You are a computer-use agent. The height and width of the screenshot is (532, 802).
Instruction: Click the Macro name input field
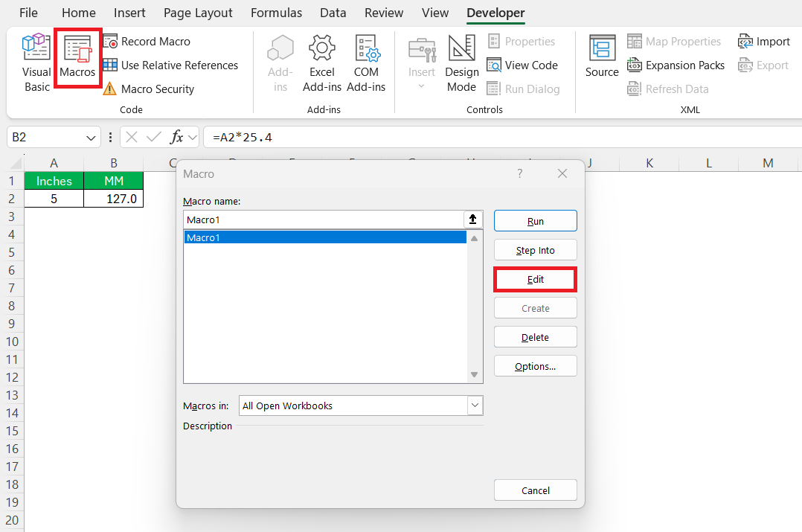point(323,220)
